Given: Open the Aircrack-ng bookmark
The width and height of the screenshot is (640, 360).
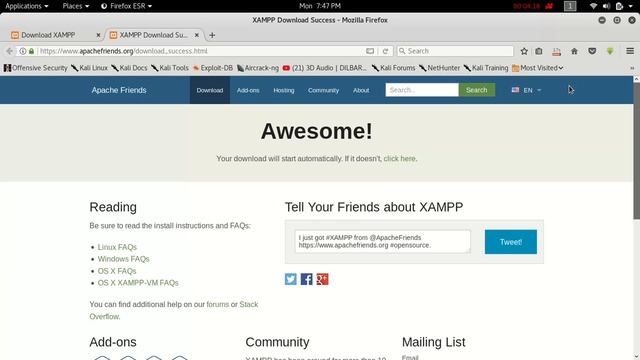Looking at the screenshot, I should (258, 68).
